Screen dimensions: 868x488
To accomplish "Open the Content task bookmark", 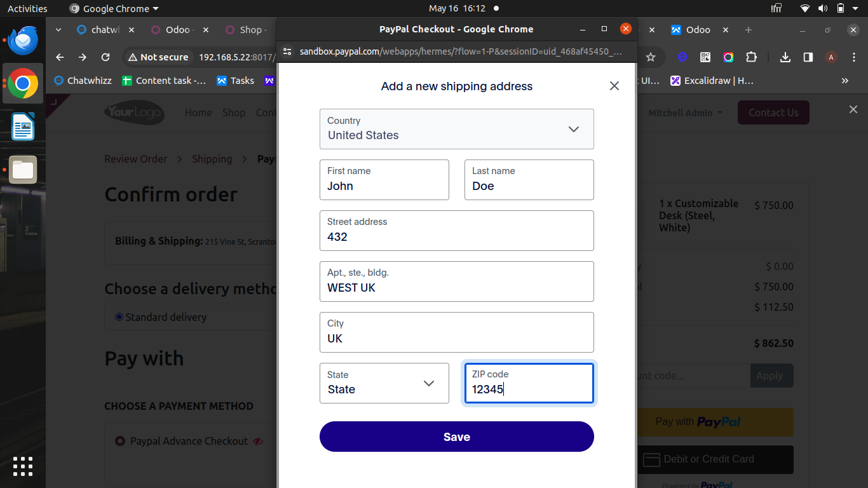I will pyautogui.click(x=164, y=81).
